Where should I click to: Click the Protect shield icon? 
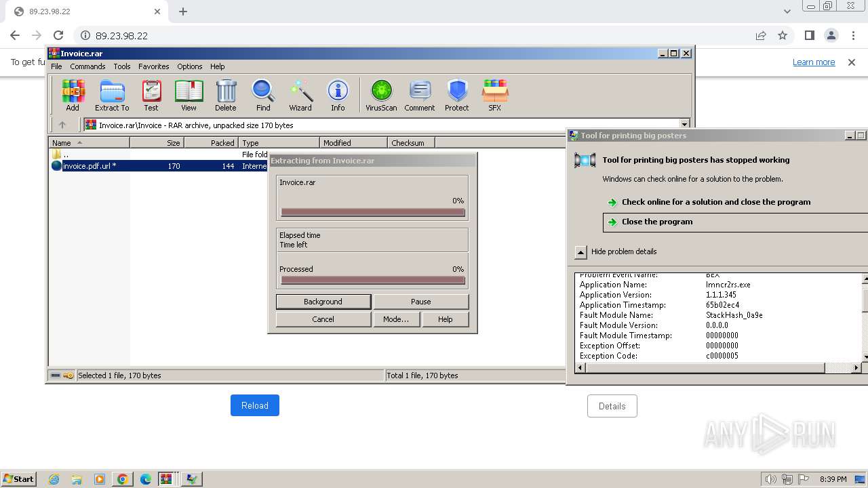tap(457, 95)
